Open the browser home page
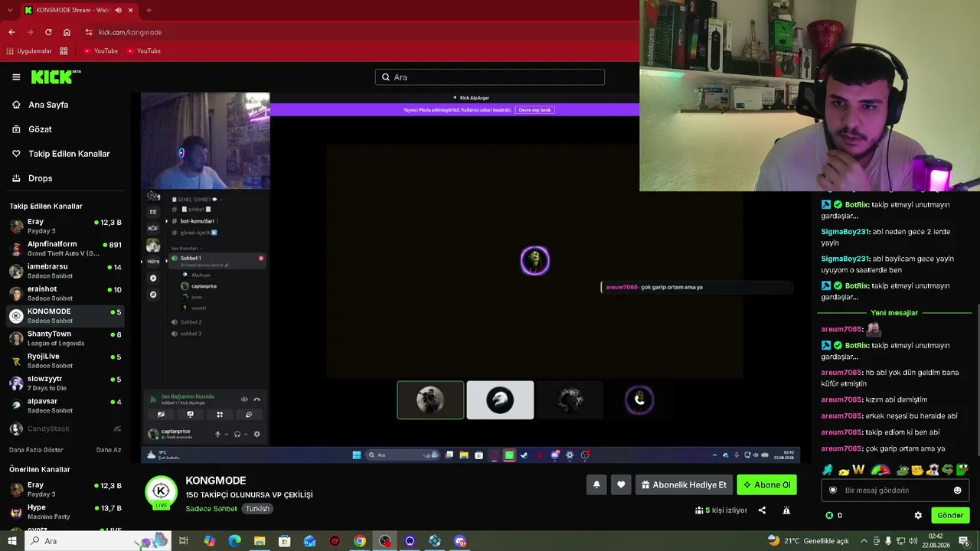 (67, 32)
